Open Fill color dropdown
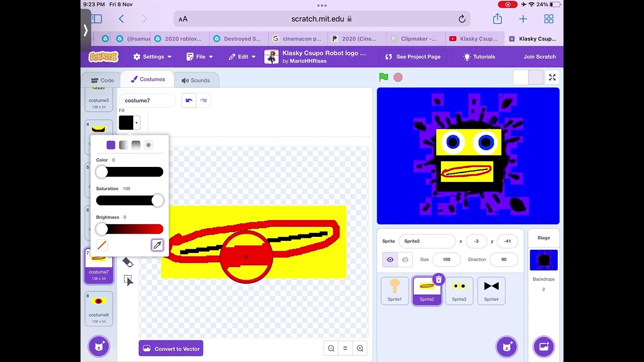644x362 pixels. click(136, 123)
